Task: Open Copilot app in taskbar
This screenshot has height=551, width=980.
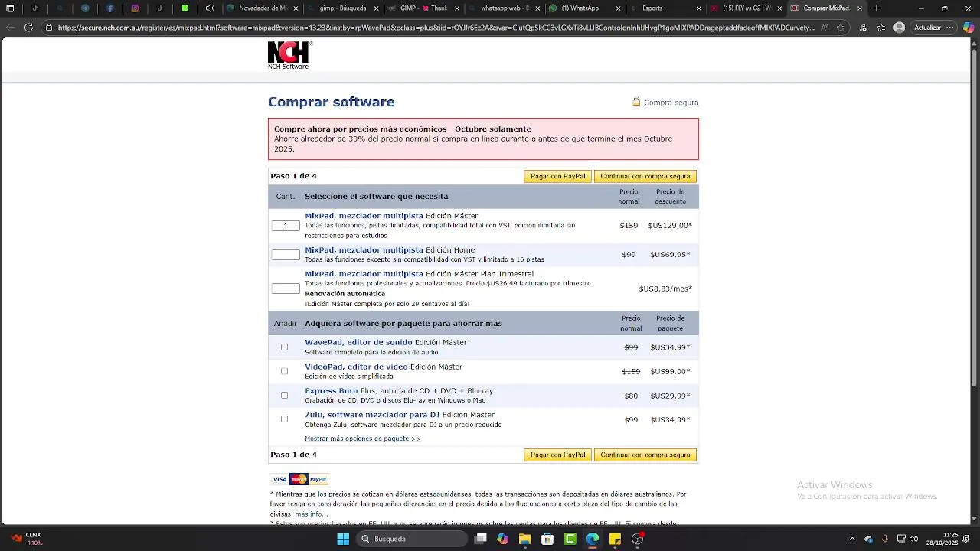Action: (x=502, y=539)
